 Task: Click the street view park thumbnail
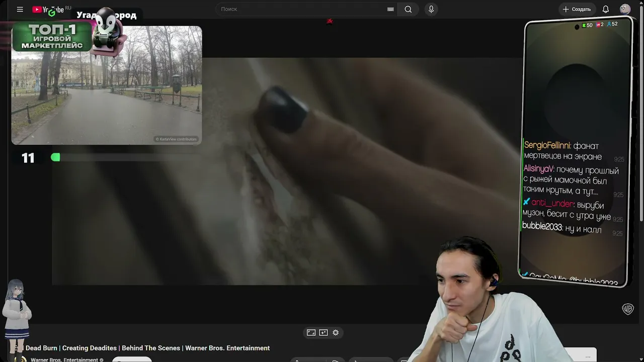tap(107, 85)
